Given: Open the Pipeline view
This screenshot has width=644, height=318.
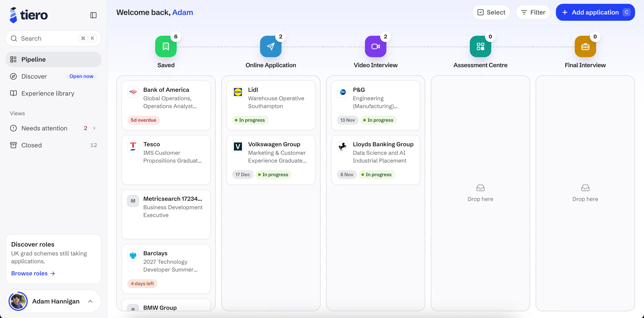Looking at the screenshot, I should pyautogui.click(x=53, y=59).
